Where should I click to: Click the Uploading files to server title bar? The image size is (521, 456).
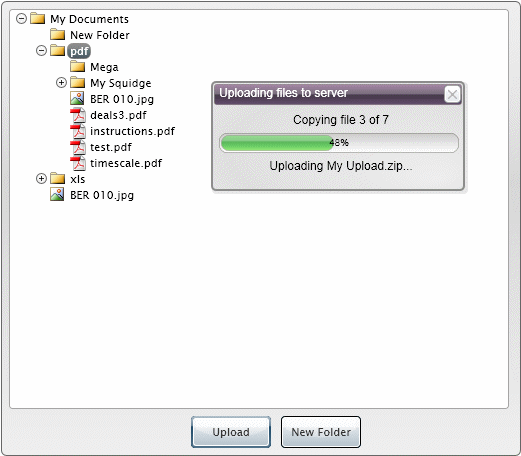tap(338, 94)
